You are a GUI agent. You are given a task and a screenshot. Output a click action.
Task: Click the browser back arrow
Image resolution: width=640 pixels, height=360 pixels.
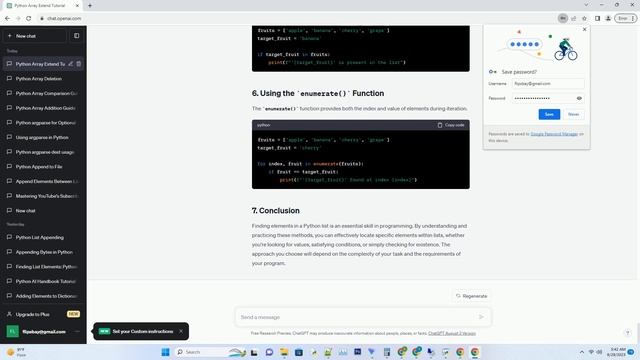(x=7, y=18)
